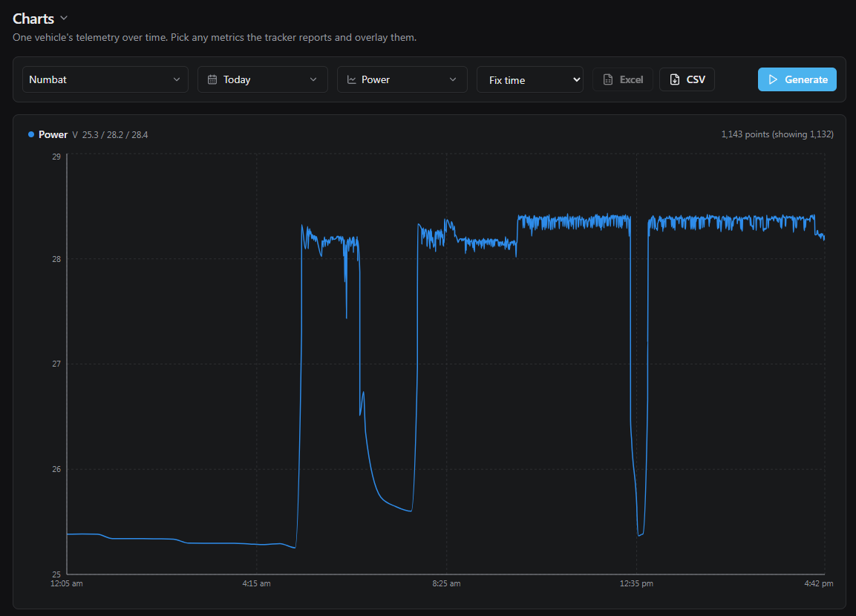
Task: Toggle the Power series legend dot
Action: click(x=31, y=134)
